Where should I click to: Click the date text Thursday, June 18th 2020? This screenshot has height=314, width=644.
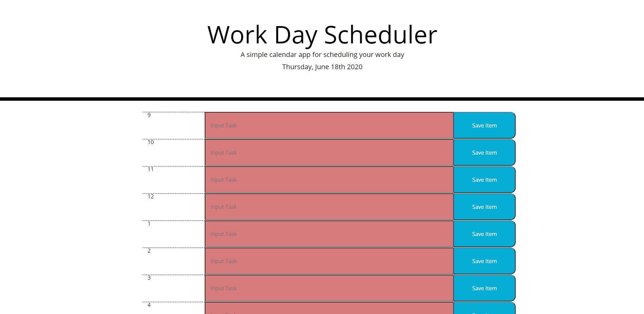(322, 67)
